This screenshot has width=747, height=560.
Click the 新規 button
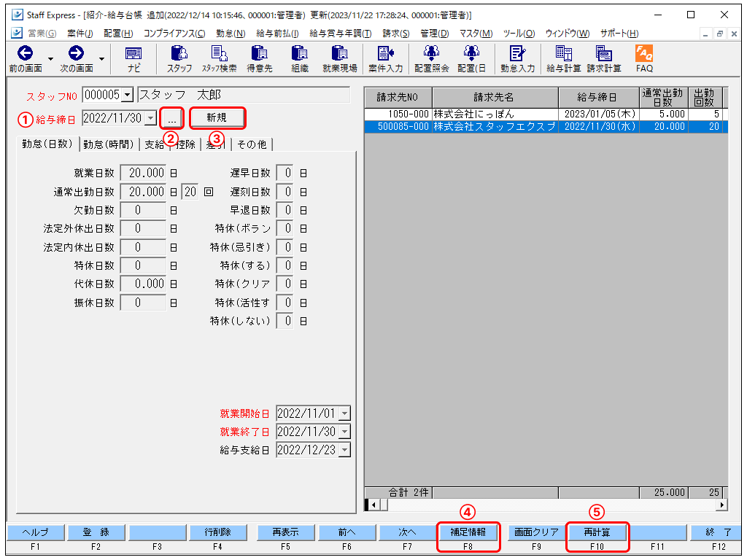tap(217, 117)
